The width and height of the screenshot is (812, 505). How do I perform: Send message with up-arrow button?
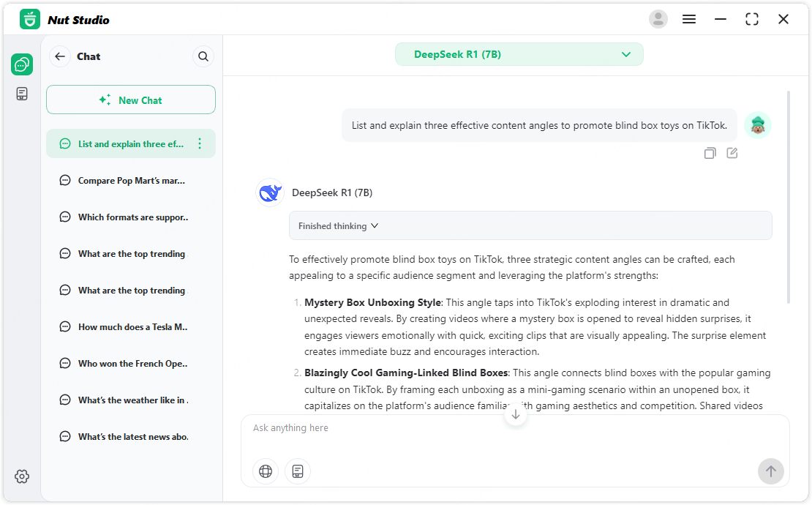(770, 471)
